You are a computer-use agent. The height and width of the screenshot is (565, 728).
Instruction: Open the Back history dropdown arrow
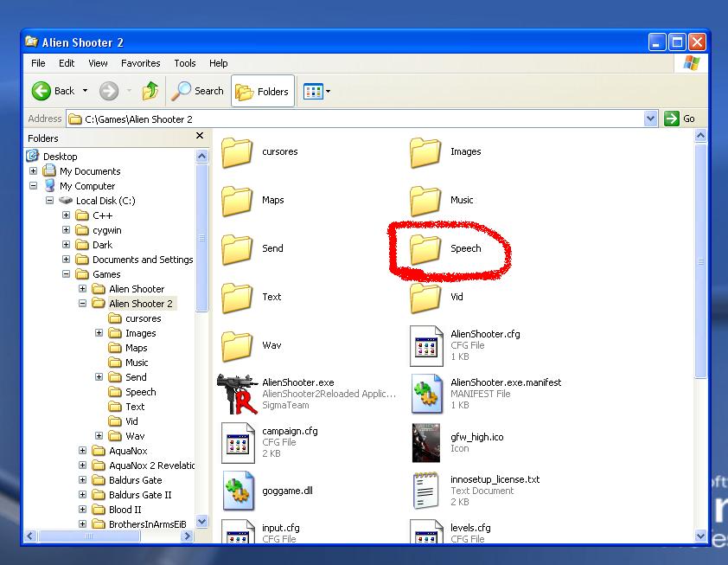point(85,91)
